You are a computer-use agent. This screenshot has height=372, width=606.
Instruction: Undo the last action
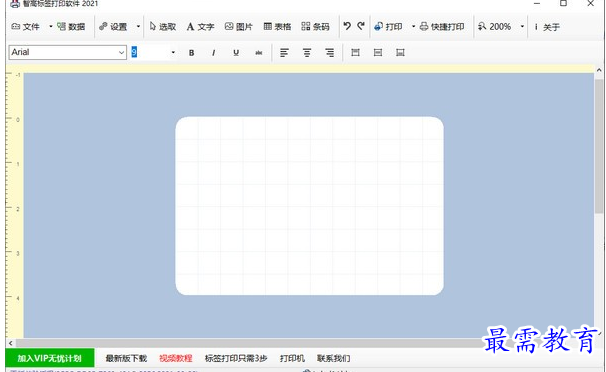(x=347, y=26)
